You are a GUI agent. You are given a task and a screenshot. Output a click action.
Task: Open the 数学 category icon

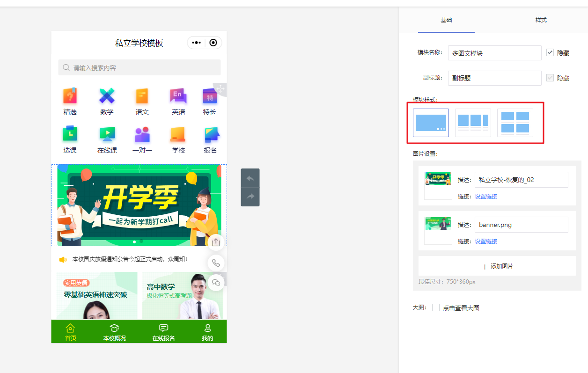tap(107, 96)
